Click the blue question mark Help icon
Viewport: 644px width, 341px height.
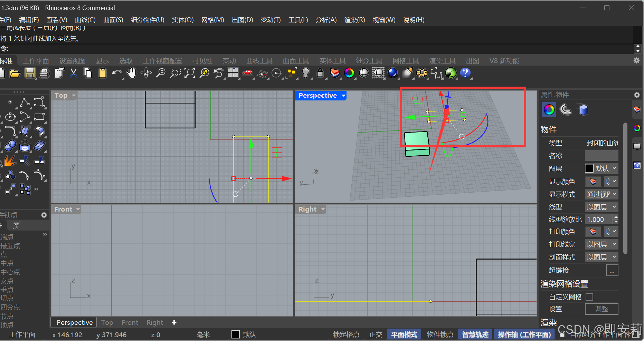(x=465, y=73)
